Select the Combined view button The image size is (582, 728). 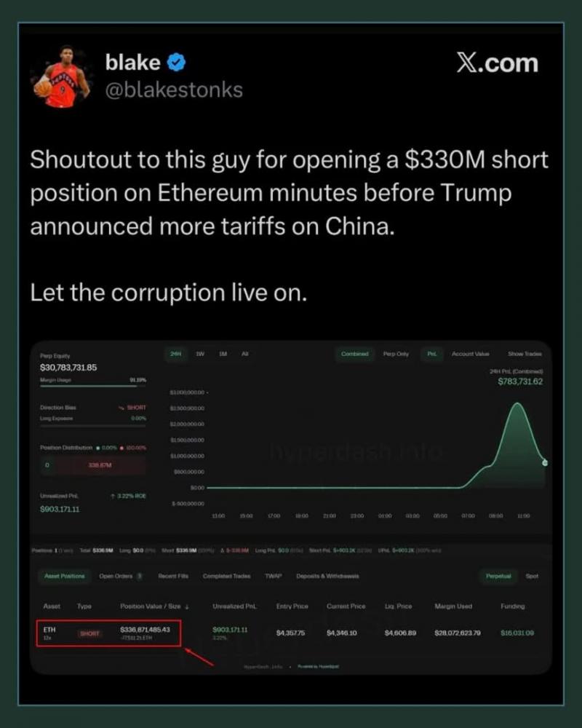tap(354, 354)
